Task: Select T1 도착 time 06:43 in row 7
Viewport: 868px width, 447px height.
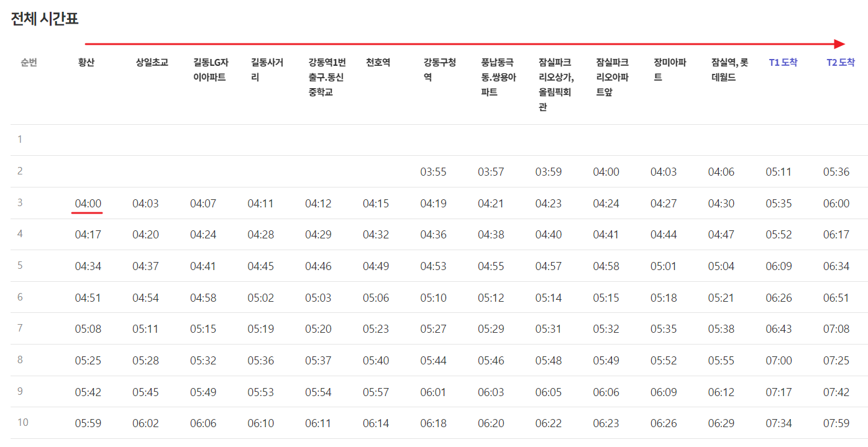Action: coord(779,329)
